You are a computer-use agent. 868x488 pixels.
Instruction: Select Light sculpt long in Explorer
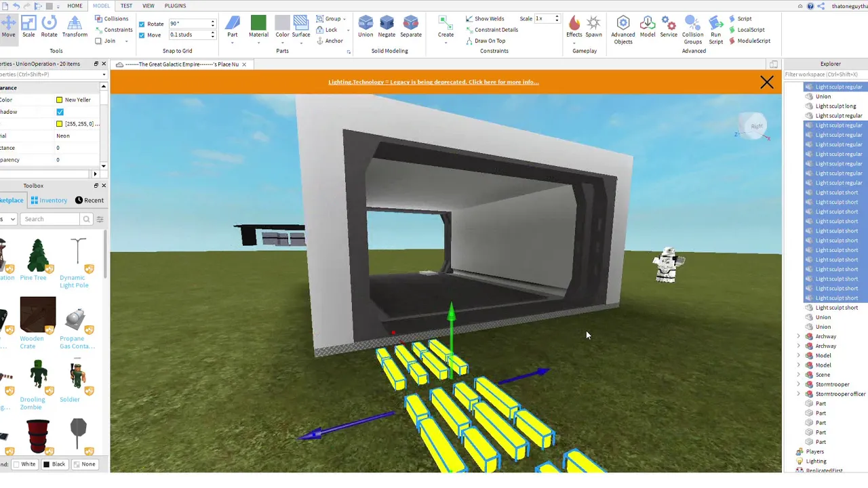[835, 106]
